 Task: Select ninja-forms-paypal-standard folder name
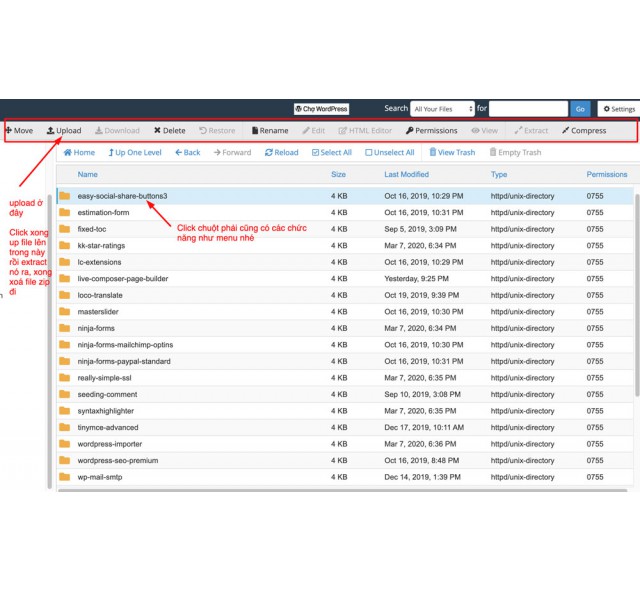[124, 362]
